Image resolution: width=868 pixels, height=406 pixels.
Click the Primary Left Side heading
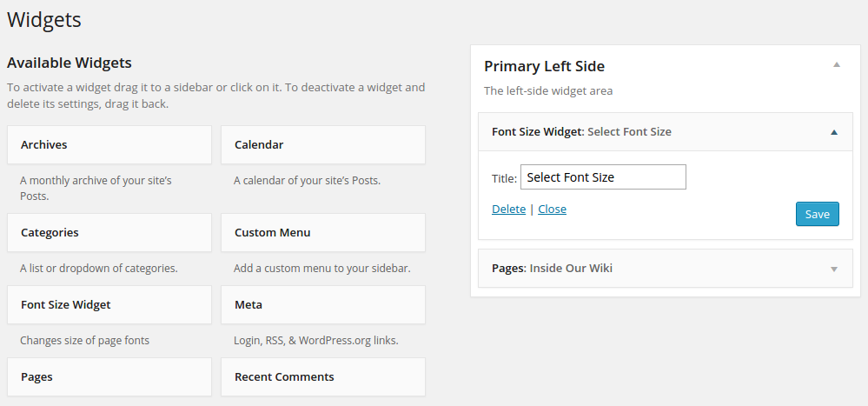[x=544, y=66]
